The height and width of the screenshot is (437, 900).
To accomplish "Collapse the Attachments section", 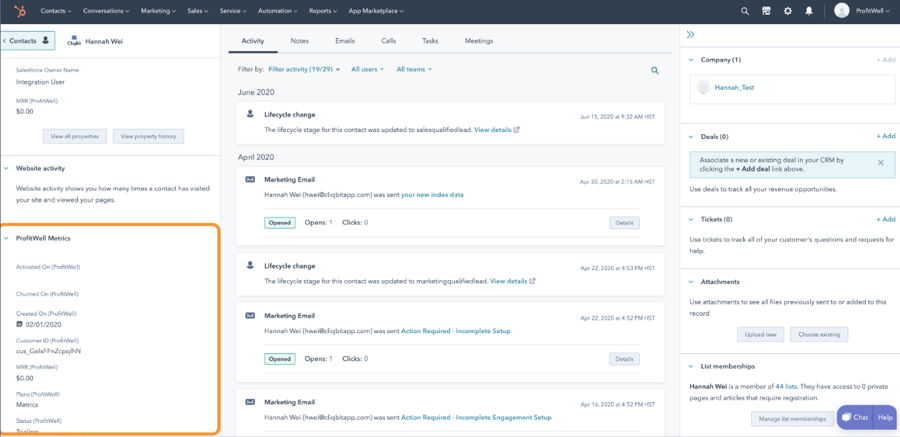I will click(x=690, y=281).
